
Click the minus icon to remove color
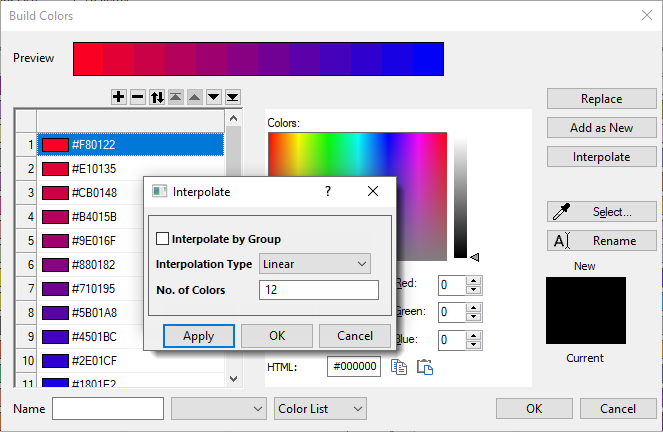[138, 97]
